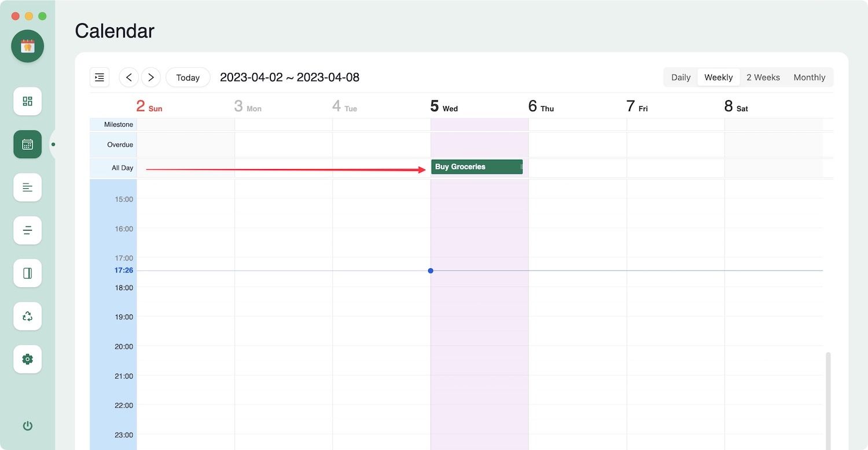Click the power icon at sidebar bottom
Image resolution: width=868 pixels, height=450 pixels.
click(x=27, y=426)
